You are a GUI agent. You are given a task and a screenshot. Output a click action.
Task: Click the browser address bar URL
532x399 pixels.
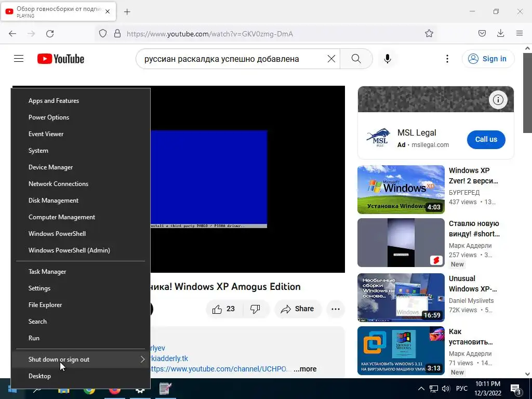pos(210,34)
